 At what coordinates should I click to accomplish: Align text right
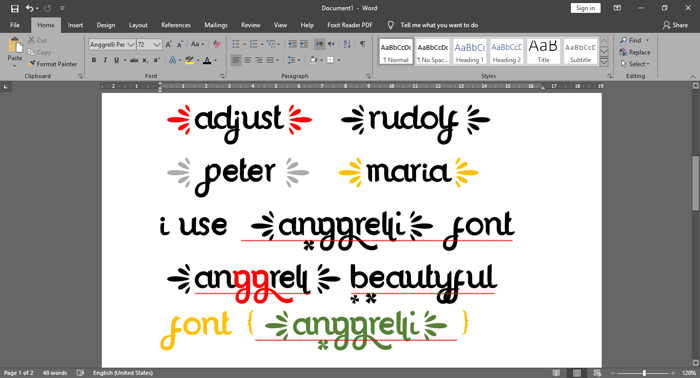(258, 60)
